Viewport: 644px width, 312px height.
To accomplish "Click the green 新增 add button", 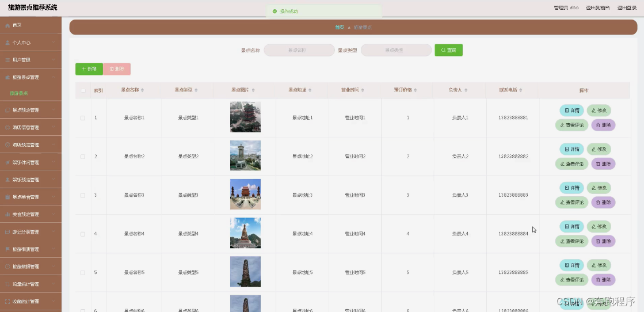I will 89,69.
